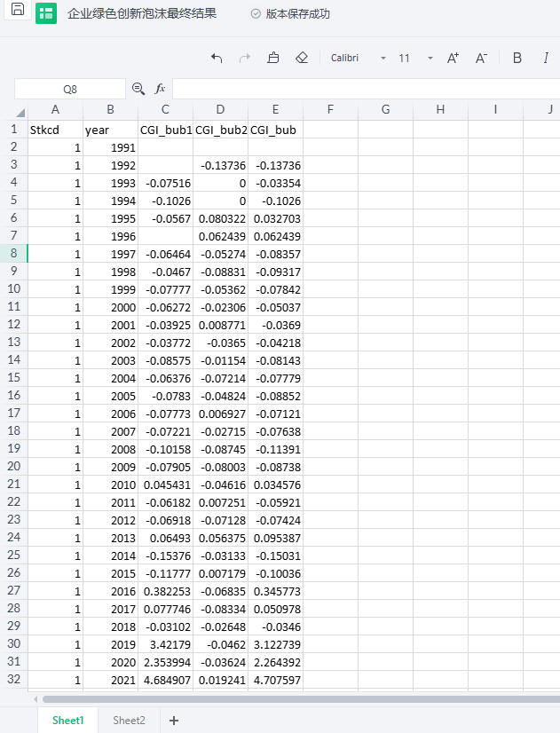Add a new sheet with plus
Viewport: 560px width, 733px height.
(173, 721)
